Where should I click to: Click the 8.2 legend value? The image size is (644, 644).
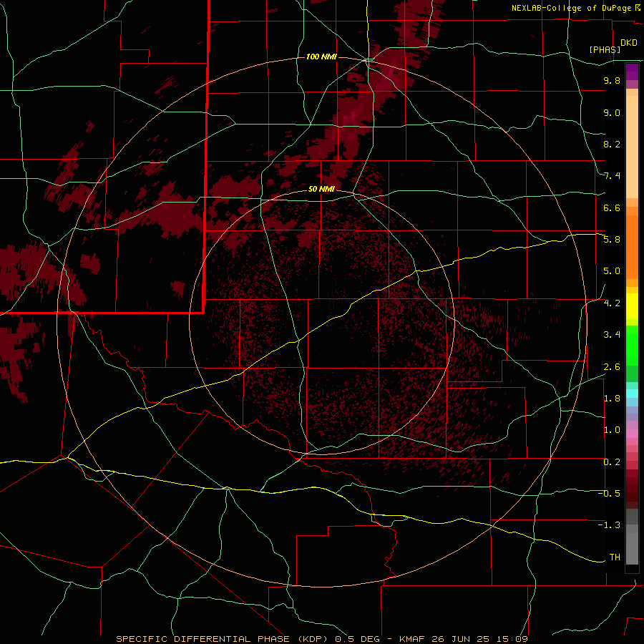[x=612, y=144]
